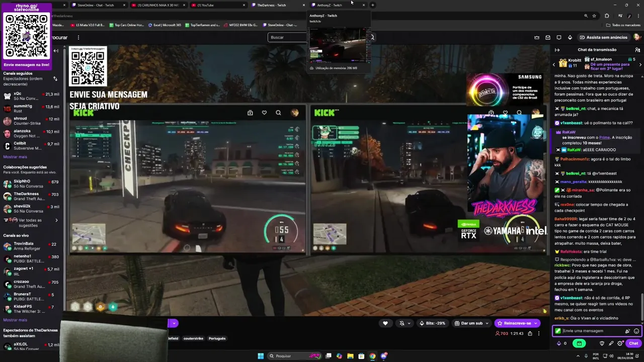Screen dimensions: 644x362
Task: Click first Mostrar mais under followed channels
Action: coord(15,157)
